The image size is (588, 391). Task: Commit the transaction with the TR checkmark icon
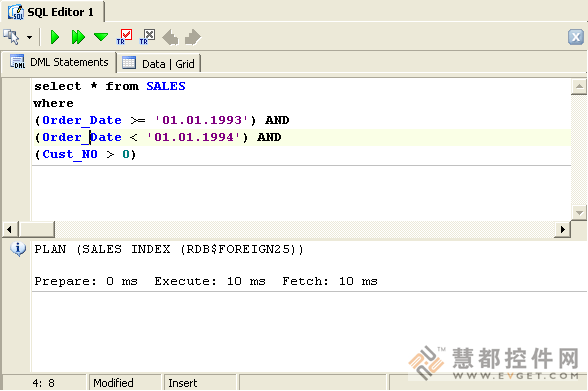coord(124,37)
